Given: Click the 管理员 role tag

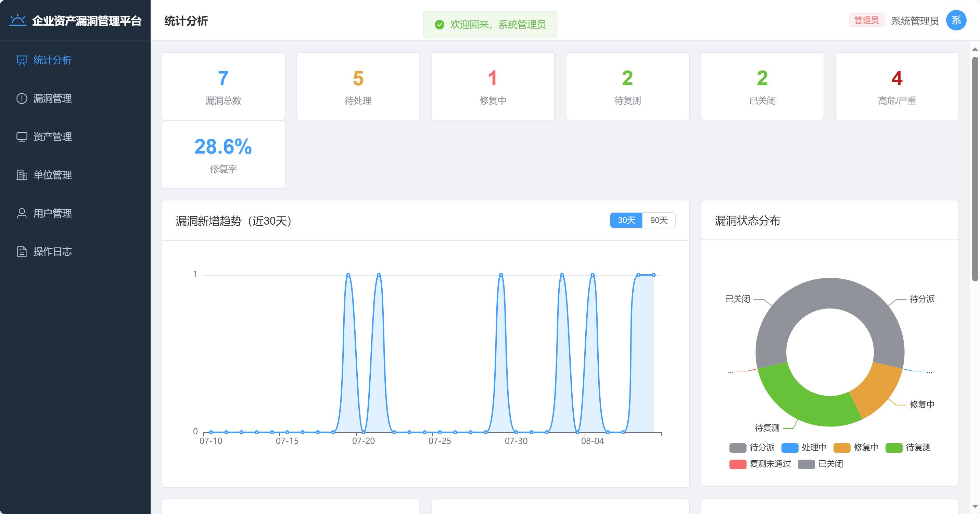Looking at the screenshot, I should pos(866,20).
